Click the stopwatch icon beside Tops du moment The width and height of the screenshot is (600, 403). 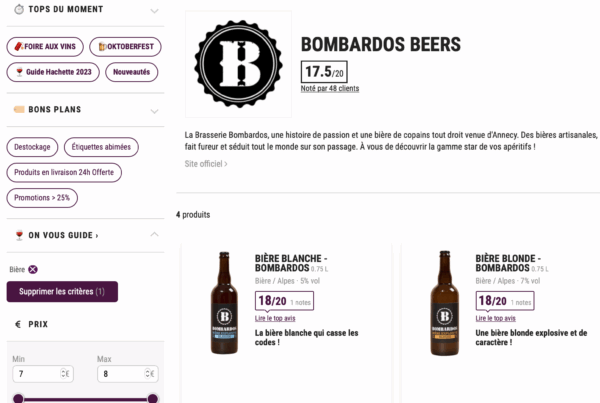(18, 10)
